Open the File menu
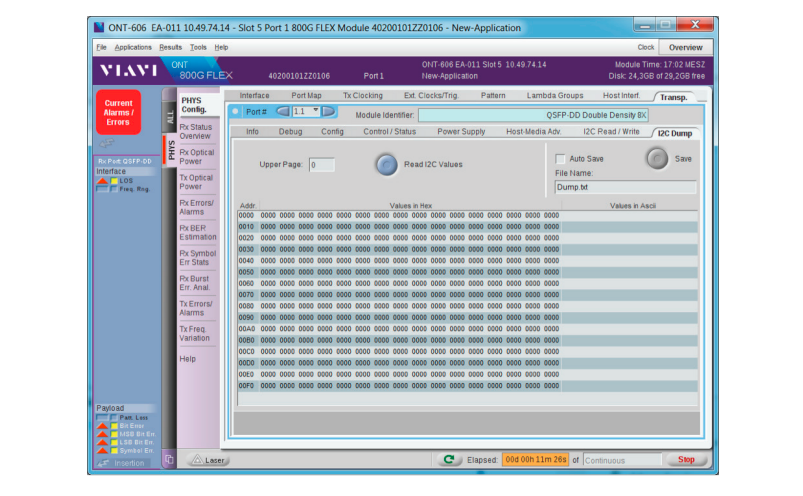803x496 pixels. 101,47
